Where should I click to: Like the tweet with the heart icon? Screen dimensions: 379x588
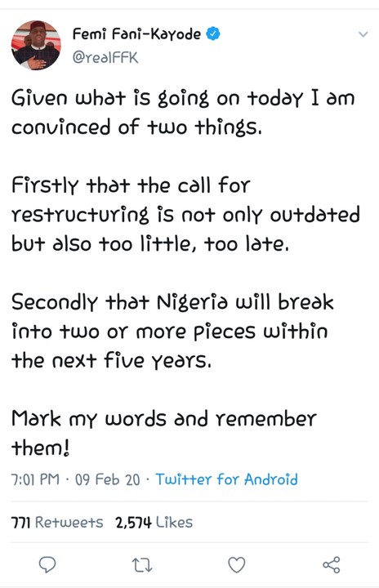(x=237, y=565)
